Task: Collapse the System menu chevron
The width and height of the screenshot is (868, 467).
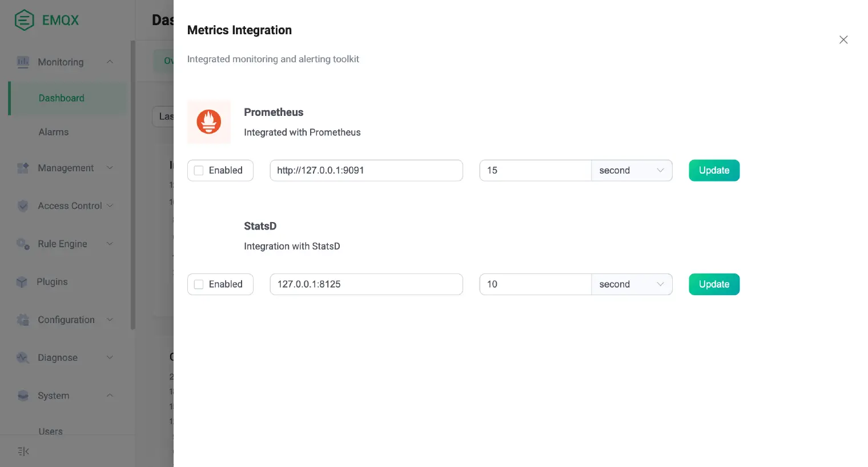Action: tap(110, 396)
